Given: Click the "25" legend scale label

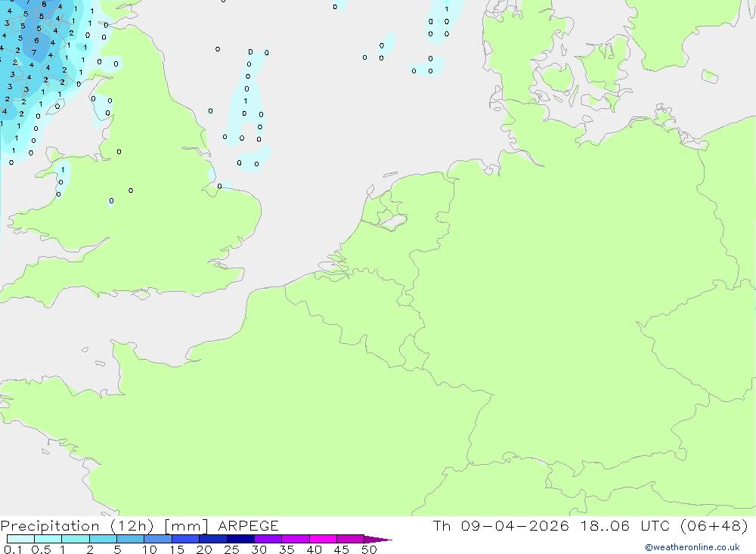Looking at the screenshot, I should pyautogui.click(x=232, y=549).
